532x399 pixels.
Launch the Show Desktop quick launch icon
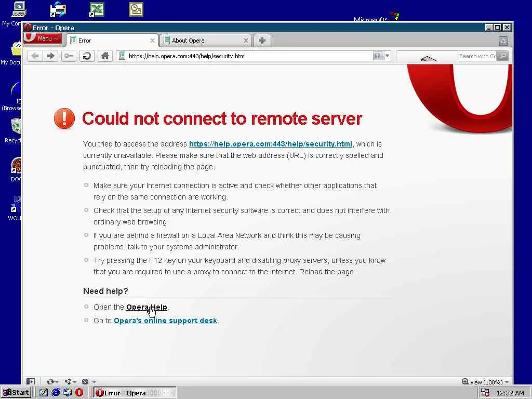click(44, 393)
